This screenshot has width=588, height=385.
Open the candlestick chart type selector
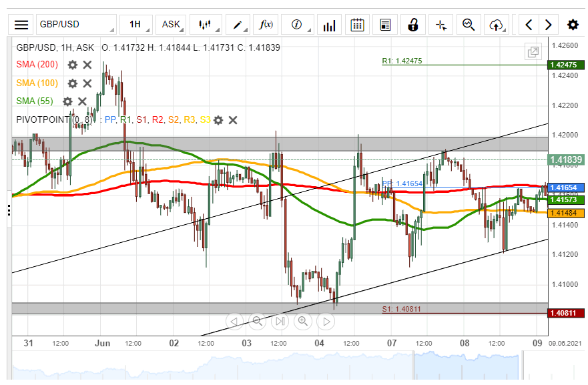click(206, 25)
